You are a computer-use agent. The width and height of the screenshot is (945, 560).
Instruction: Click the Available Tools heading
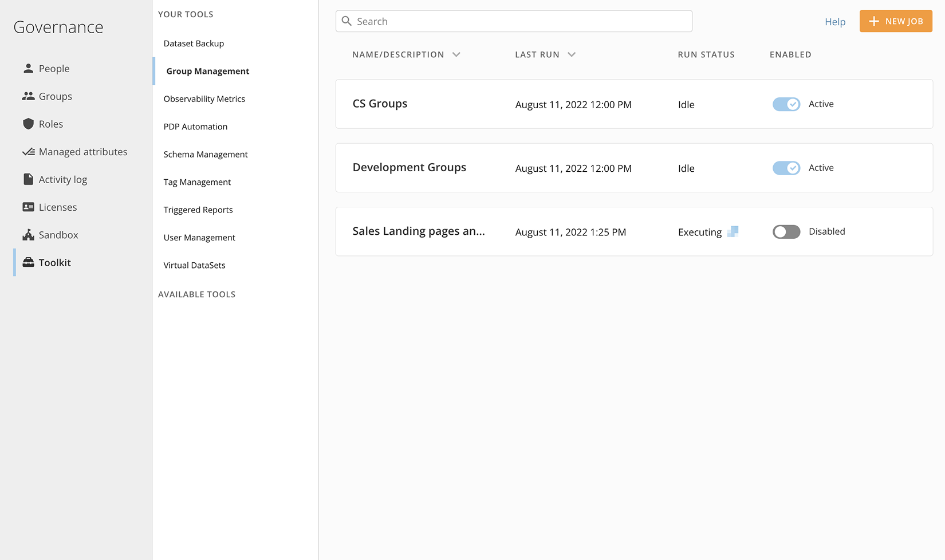click(196, 294)
